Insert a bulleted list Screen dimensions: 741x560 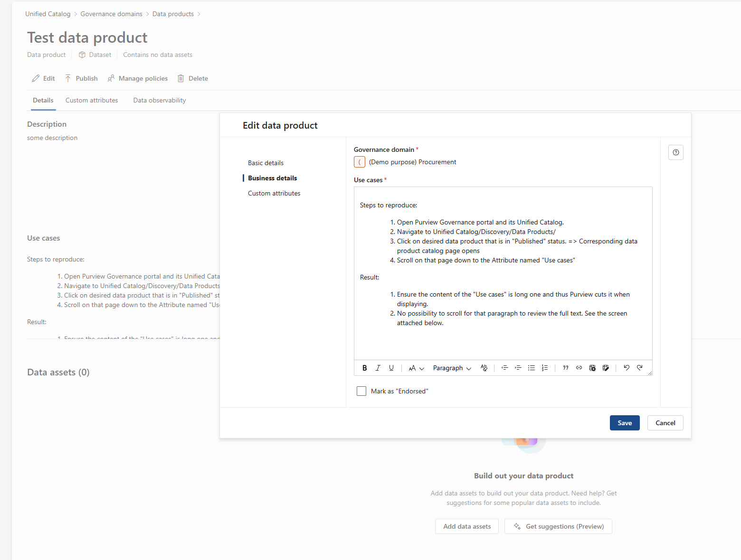coord(532,368)
